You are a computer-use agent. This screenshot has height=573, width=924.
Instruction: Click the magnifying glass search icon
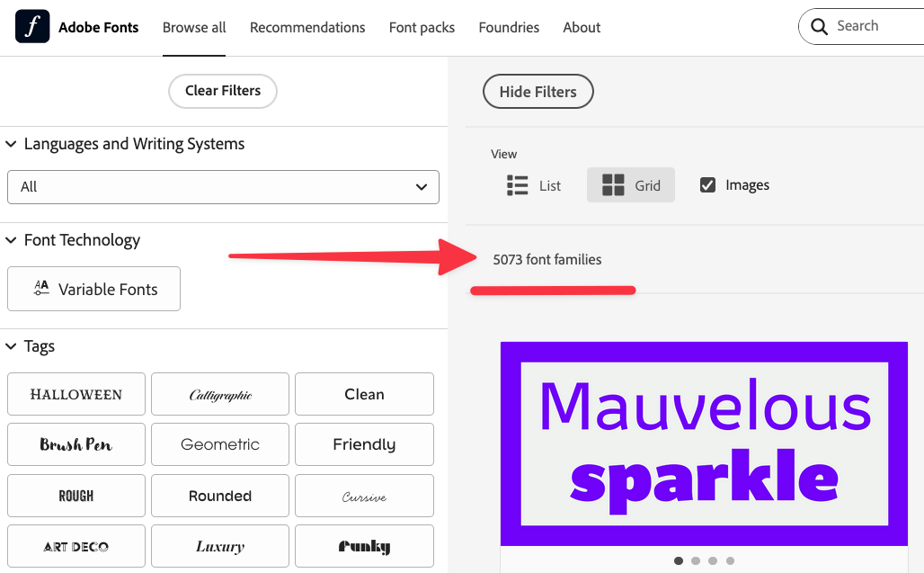coord(819,26)
